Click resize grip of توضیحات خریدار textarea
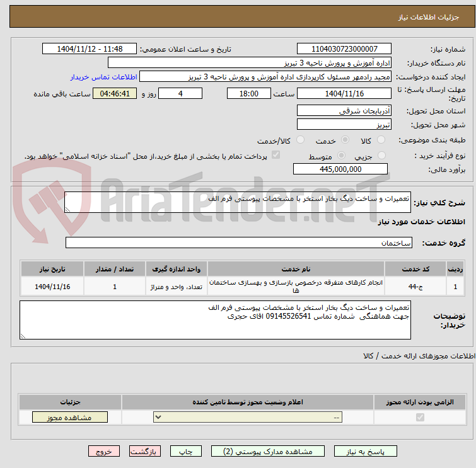The width and height of the screenshot is (476, 468). 23,336
